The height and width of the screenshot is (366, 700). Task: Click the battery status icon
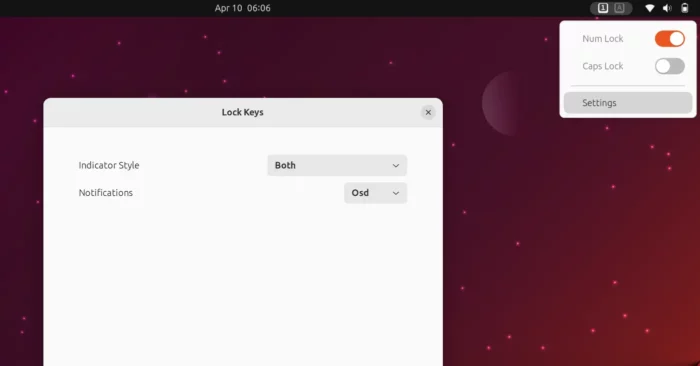point(684,8)
